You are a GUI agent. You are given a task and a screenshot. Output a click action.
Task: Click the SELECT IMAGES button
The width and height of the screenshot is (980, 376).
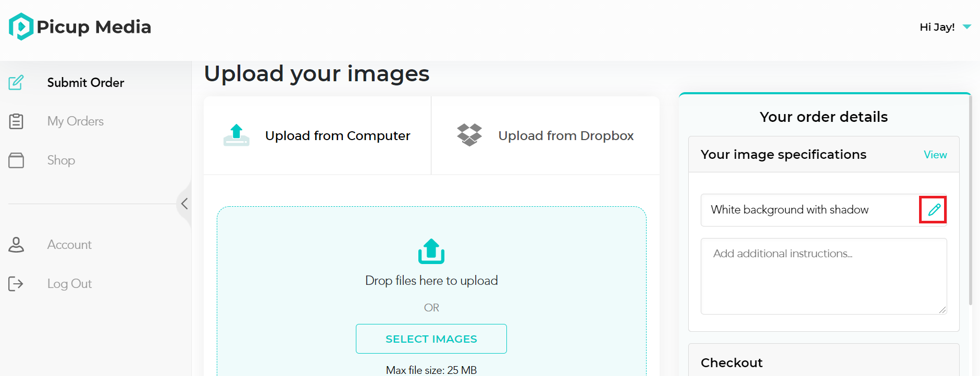[431, 339]
